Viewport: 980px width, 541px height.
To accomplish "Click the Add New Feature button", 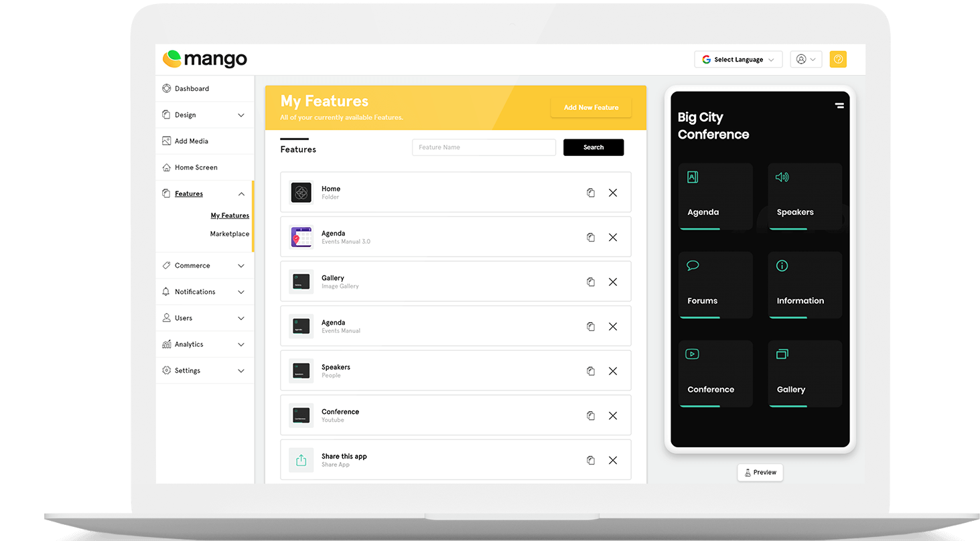I will (x=590, y=107).
